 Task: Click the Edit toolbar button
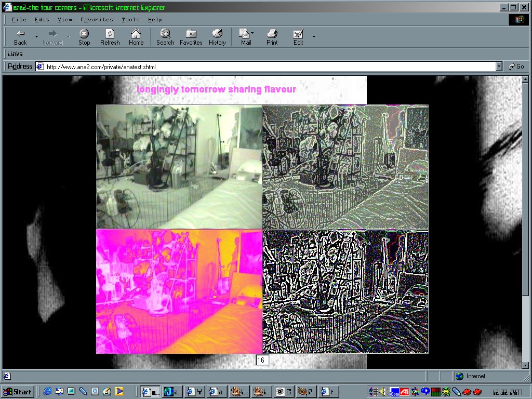298,37
